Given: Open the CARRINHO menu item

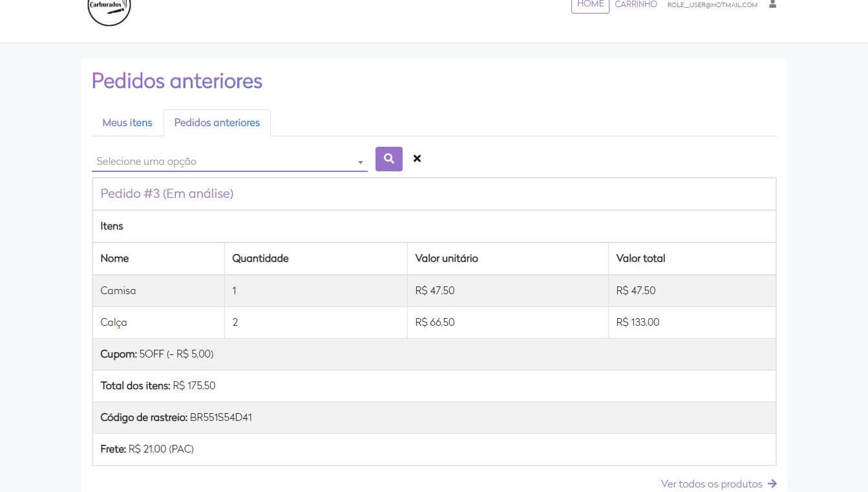Looking at the screenshot, I should pyautogui.click(x=635, y=5).
